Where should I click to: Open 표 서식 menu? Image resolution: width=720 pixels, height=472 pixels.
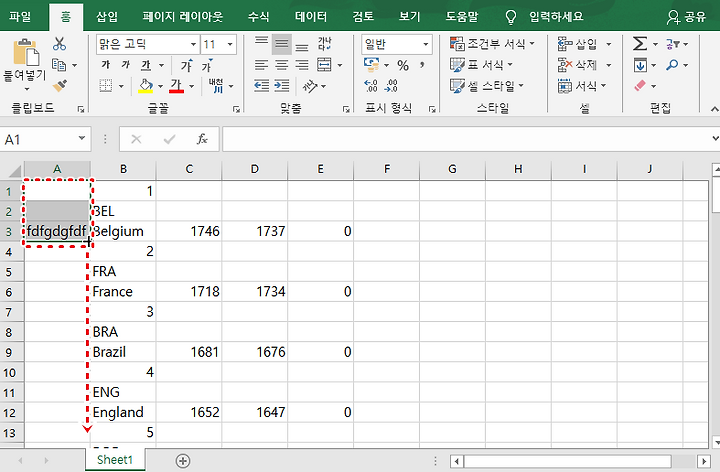481,65
